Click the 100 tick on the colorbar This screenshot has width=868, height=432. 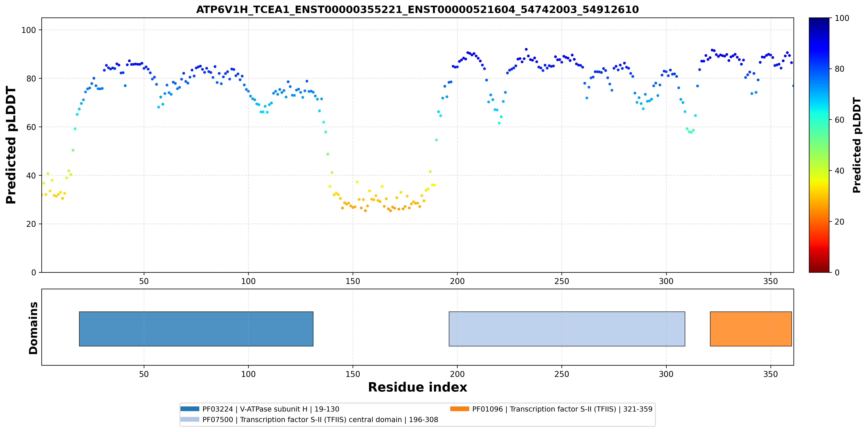pyautogui.click(x=842, y=18)
